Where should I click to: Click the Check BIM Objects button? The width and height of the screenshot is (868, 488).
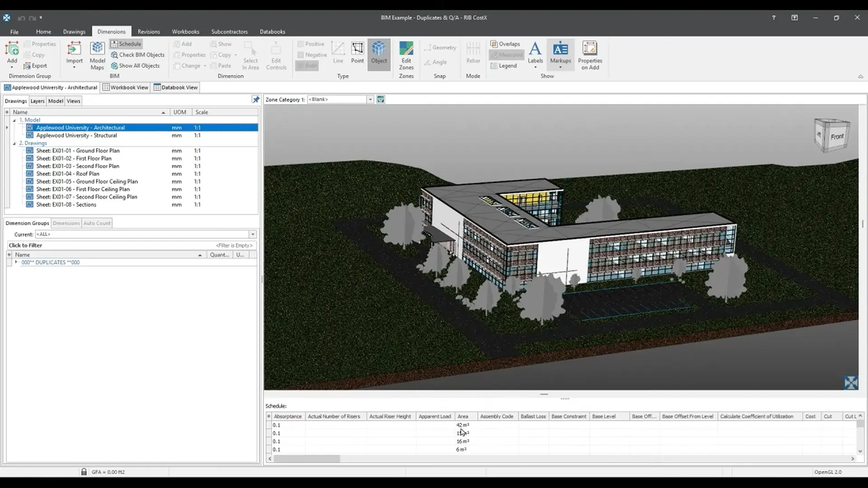pos(138,55)
